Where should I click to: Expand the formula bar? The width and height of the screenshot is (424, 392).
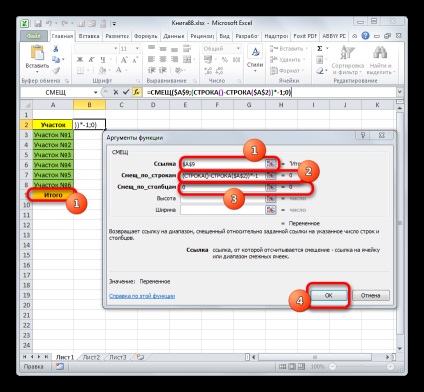[400, 92]
